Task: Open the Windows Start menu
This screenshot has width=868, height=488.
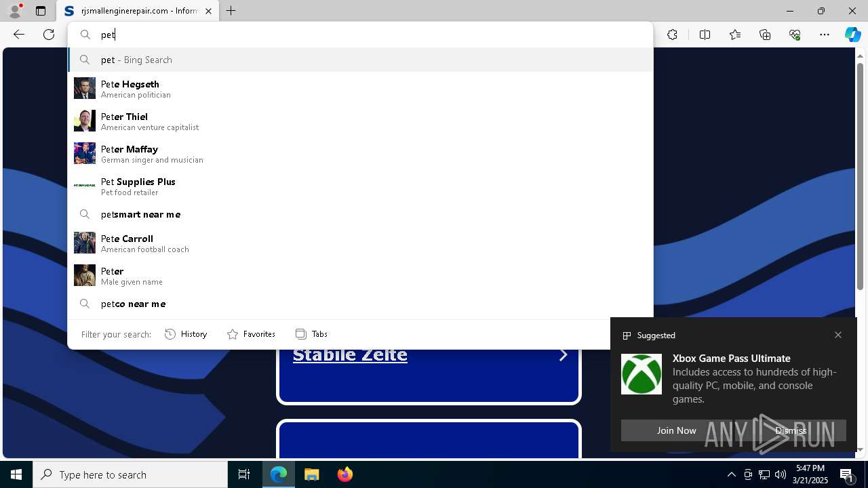Action: [x=16, y=474]
